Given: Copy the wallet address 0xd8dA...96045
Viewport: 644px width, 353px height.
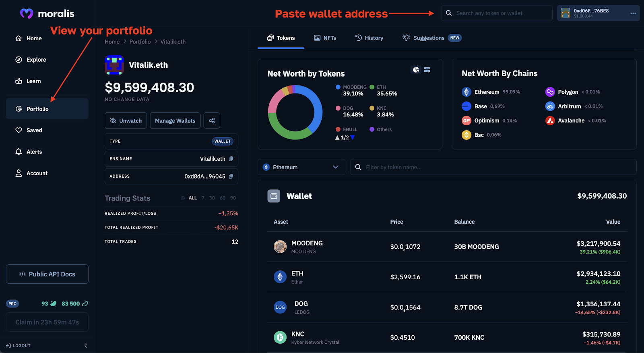Looking at the screenshot, I should click(x=231, y=176).
